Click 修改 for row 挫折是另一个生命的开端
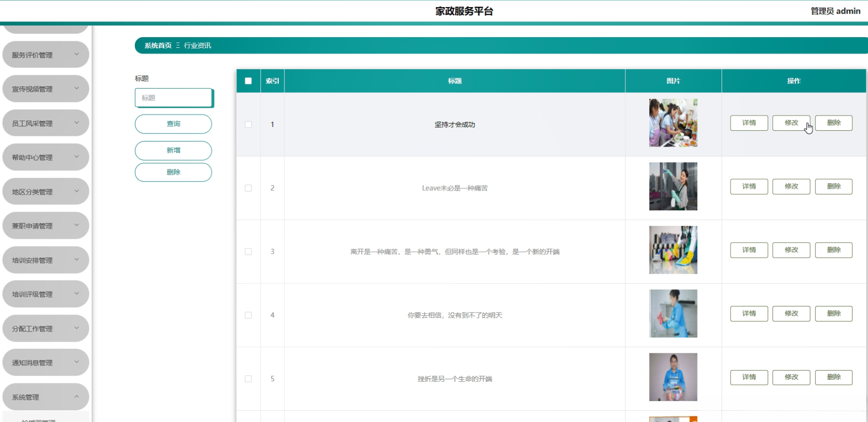The image size is (868, 422). (791, 377)
